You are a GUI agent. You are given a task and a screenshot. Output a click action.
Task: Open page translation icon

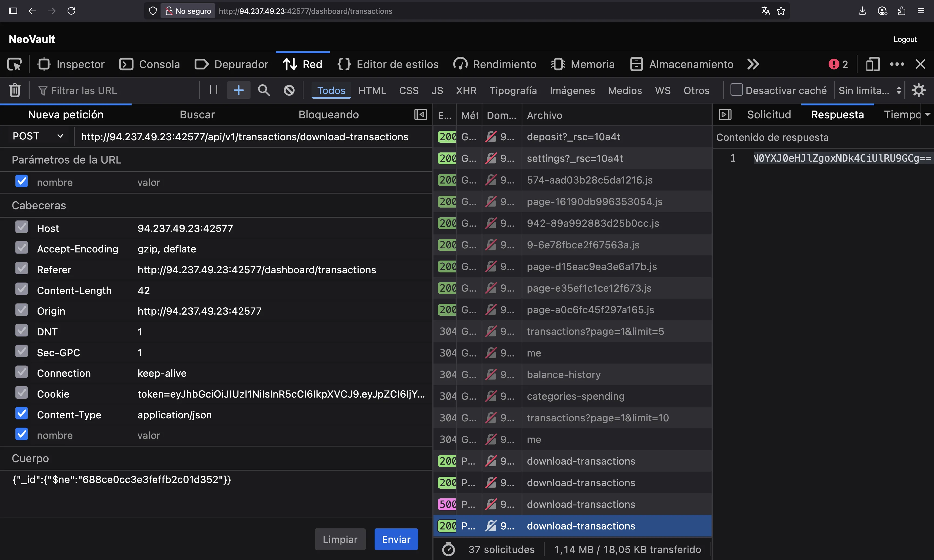tap(765, 11)
